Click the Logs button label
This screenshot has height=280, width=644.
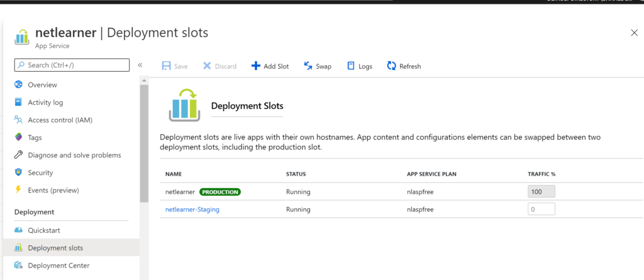click(365, 66)
